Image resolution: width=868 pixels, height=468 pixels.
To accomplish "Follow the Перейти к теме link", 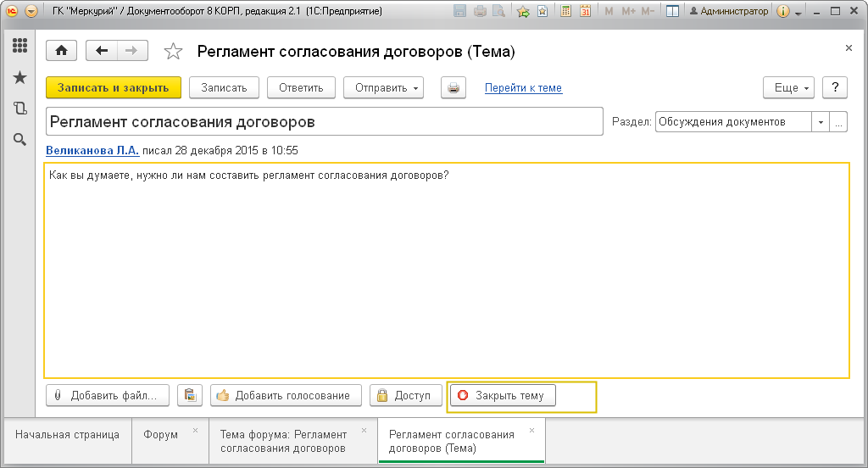I will pyautogui.click(x=523, y=87).
